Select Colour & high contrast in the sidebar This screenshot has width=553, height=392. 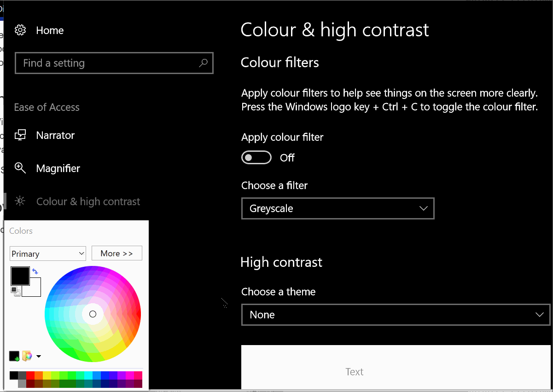(87, 201)
